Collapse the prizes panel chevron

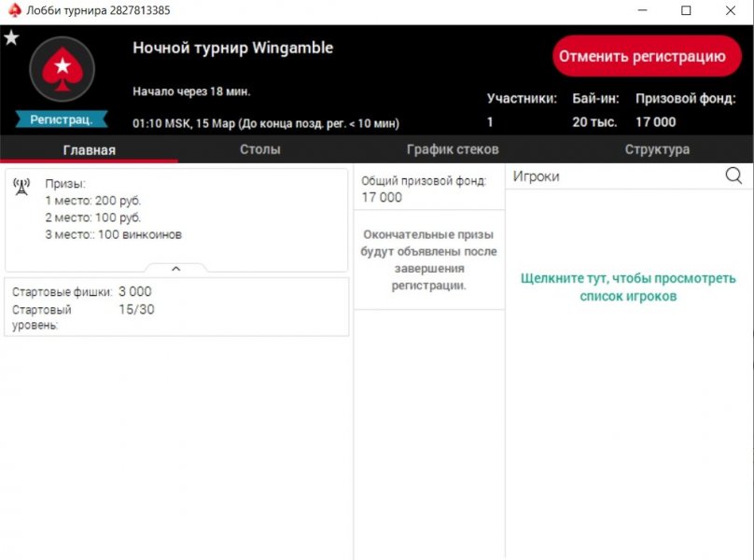click(175, 269)
